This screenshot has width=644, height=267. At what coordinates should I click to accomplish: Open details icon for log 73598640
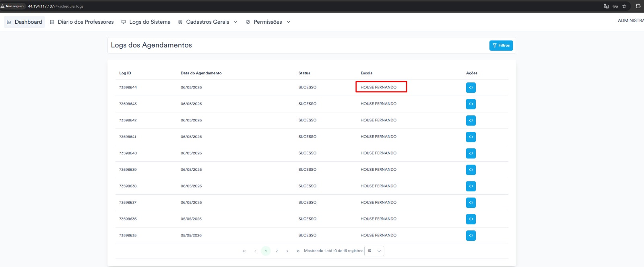pos(471,153)
